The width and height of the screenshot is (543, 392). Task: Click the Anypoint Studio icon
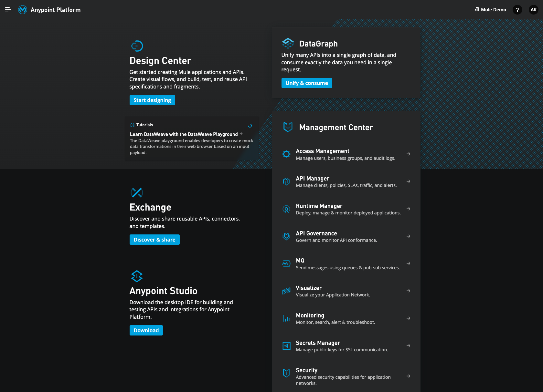(x=137, y=276)
